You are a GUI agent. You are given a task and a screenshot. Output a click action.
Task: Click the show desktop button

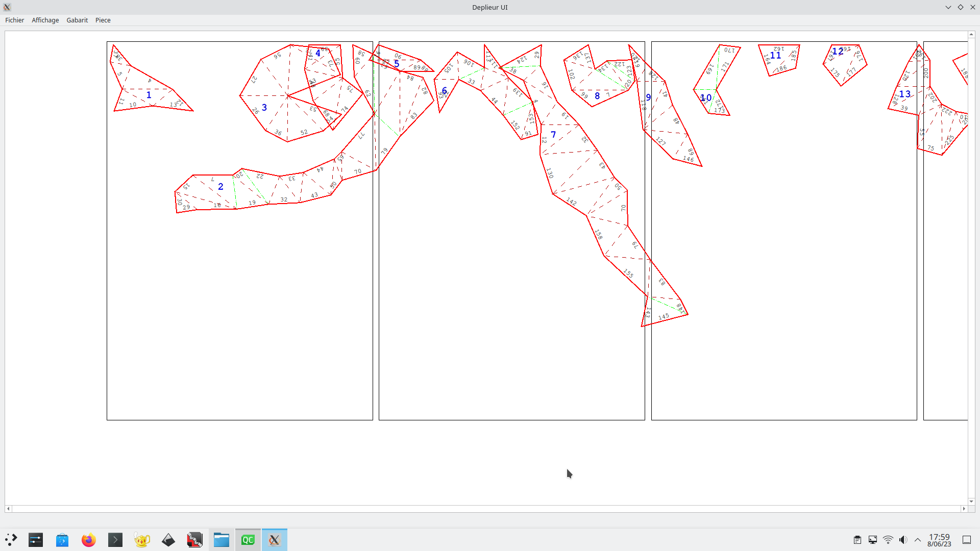point(967,540)
